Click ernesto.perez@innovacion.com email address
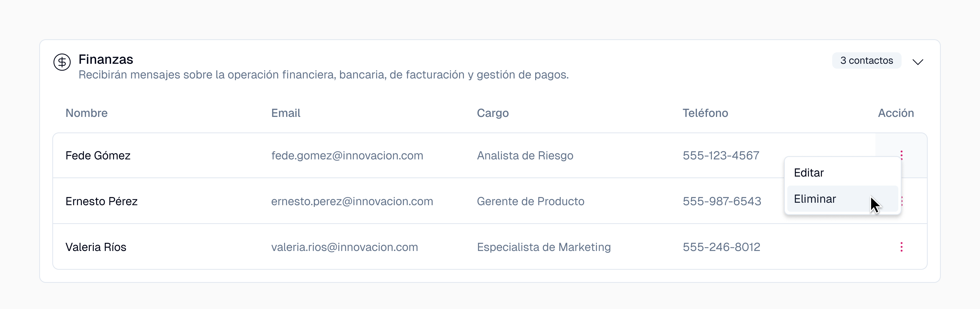The image size is (980, 309). pyautogui.click(x=352, y=201)
